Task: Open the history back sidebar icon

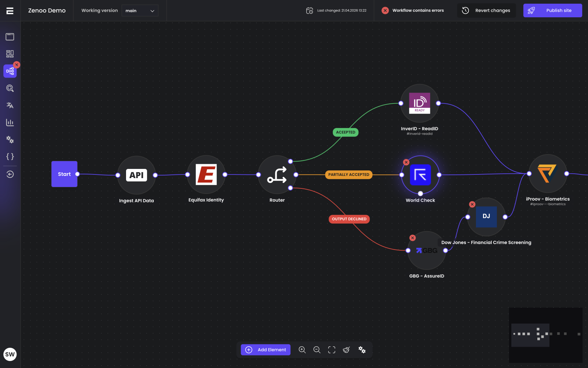Action: pyautogui.click(x=10, y=174)
